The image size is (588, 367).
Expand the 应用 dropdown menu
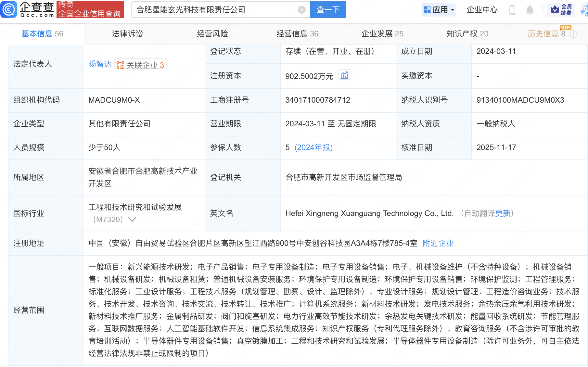(x=453, y=10)
